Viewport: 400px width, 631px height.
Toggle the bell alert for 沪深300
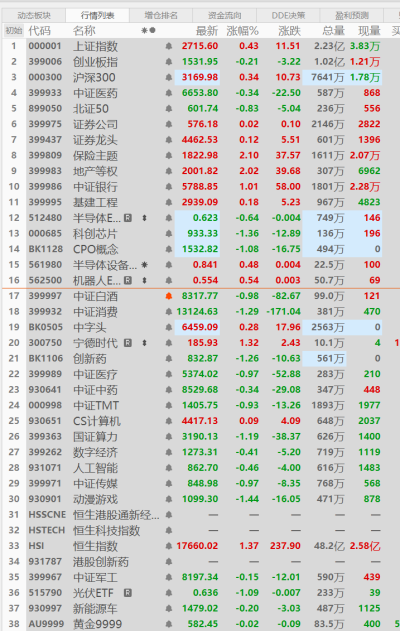point(169,77)
